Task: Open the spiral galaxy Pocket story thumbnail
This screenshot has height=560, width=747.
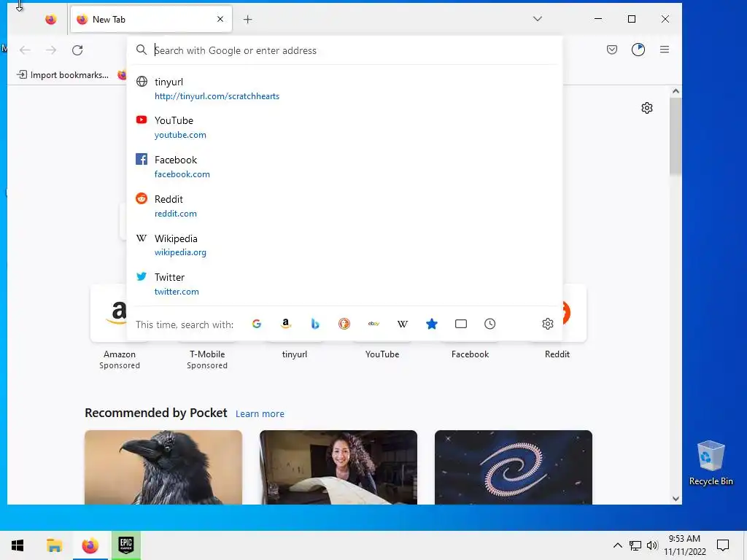Action: point(514,467)
